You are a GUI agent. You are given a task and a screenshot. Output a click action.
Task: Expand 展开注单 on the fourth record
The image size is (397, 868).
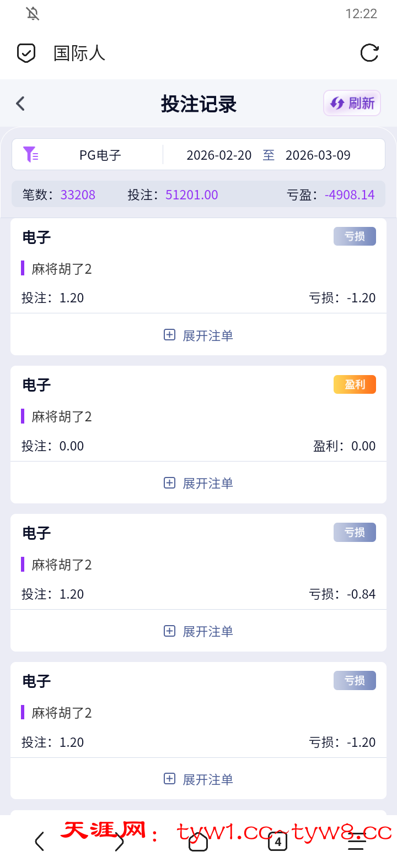(198, 779)
